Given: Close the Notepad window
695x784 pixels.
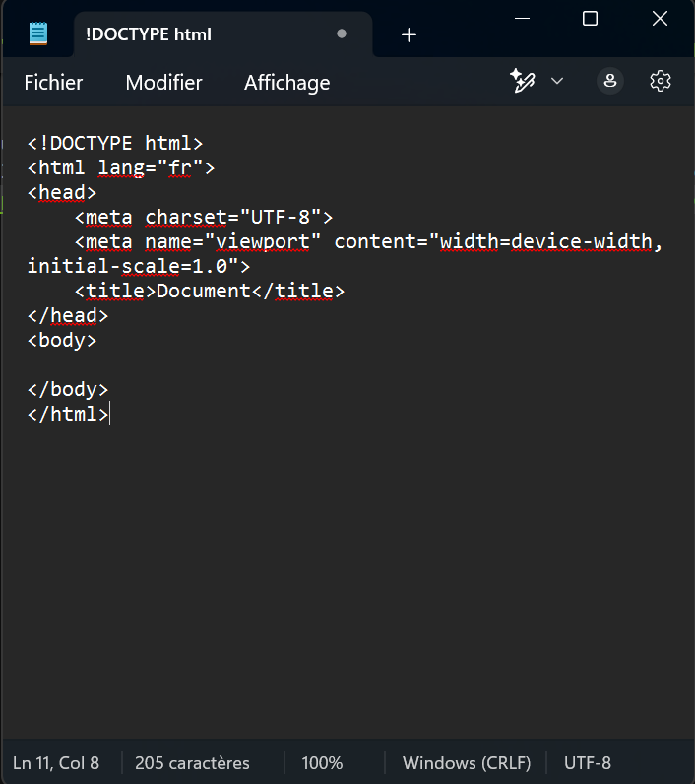Looking at the screenshot, I should point(660,18).
